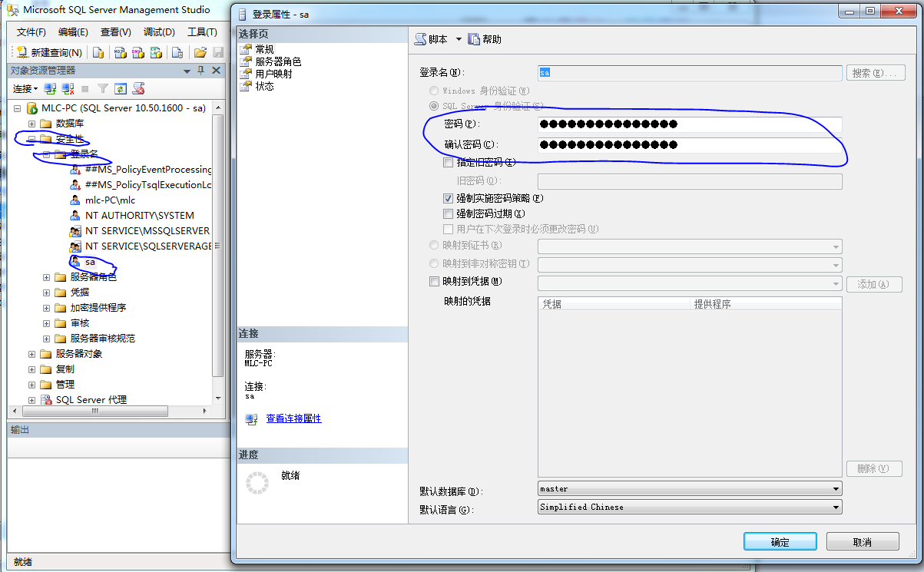Click the Disconnect server icon in Object Explorer
This screenshot has width=924, height=572.
point(66,89)
